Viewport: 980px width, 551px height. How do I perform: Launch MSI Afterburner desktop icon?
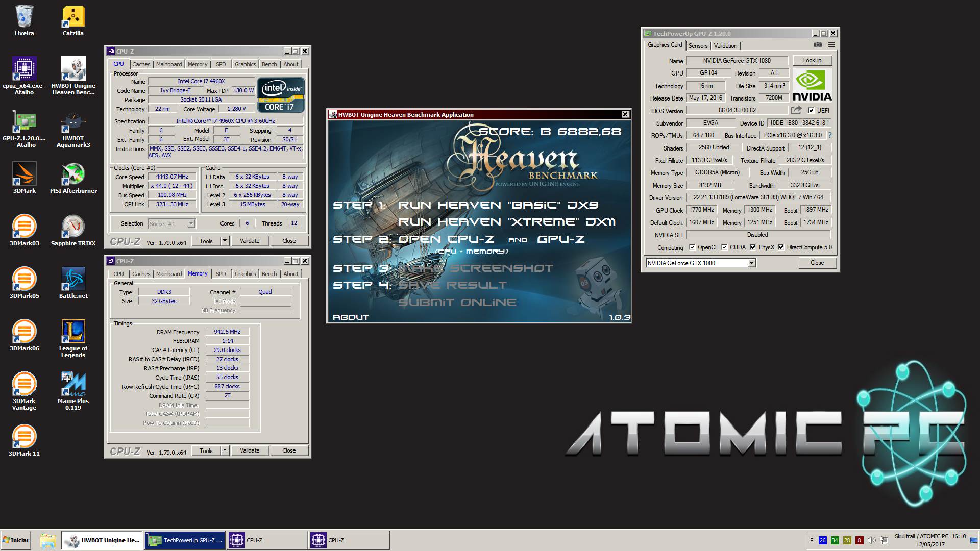click(73, 178)
